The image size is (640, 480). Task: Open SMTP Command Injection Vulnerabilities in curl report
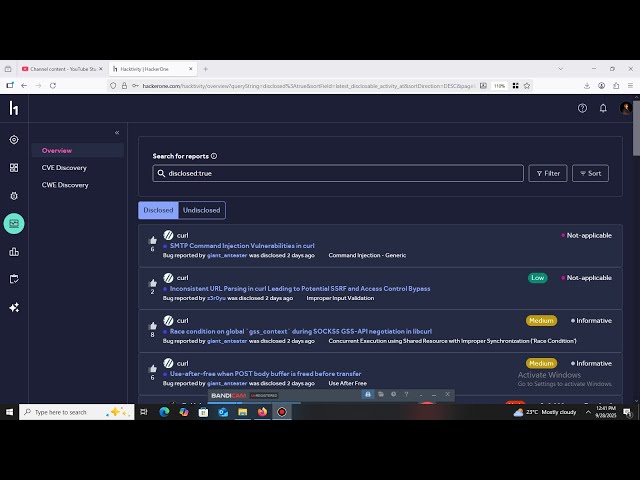point(242,246)
